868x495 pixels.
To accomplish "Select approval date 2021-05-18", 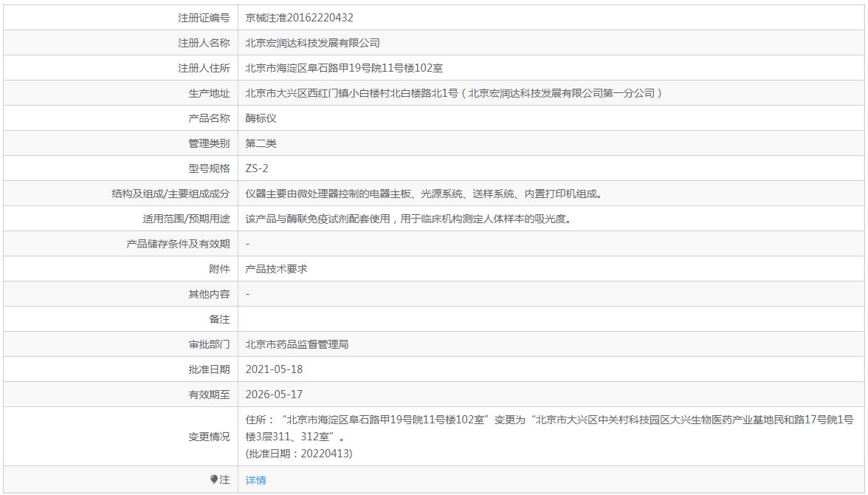I will click(274, 369).
